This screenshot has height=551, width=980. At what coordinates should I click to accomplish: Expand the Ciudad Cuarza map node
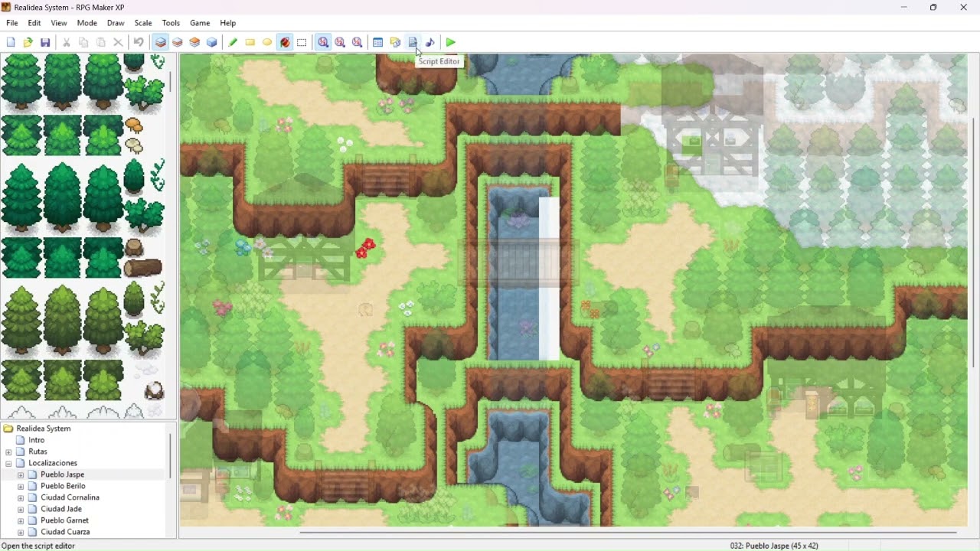21,532
